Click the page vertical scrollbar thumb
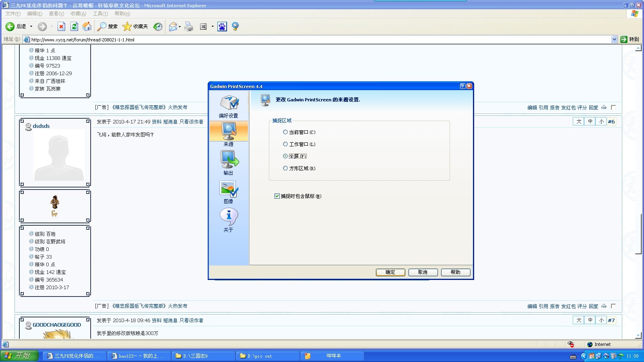The width and height of the screenshot is (644, 362). tap(638, 234)
